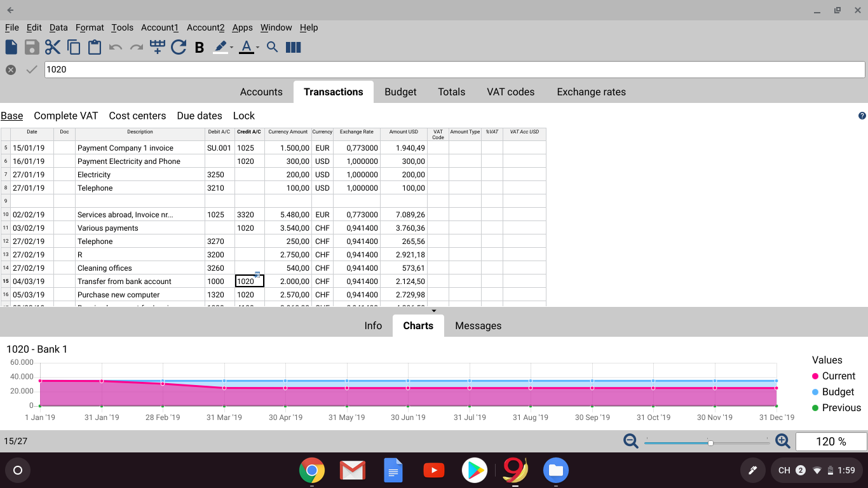Viewport: 868px width, 488px height.
Task: Open the Tools menu
Action: point(123,27)
